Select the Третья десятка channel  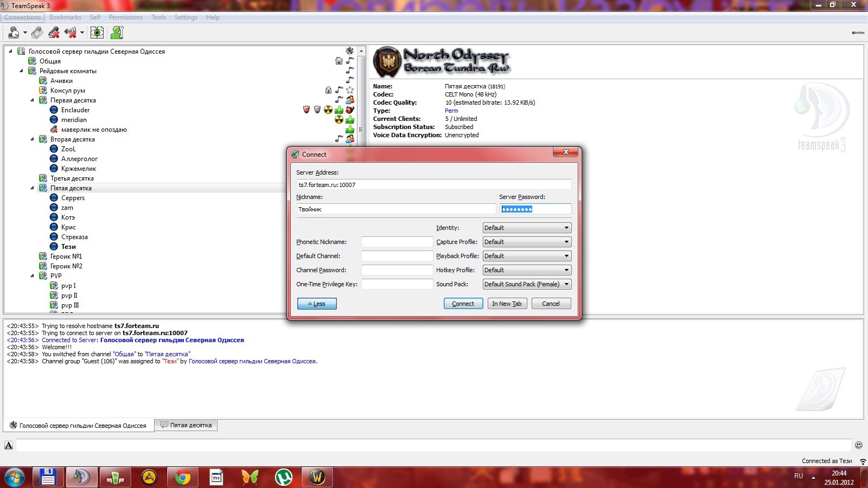point(72,178)
